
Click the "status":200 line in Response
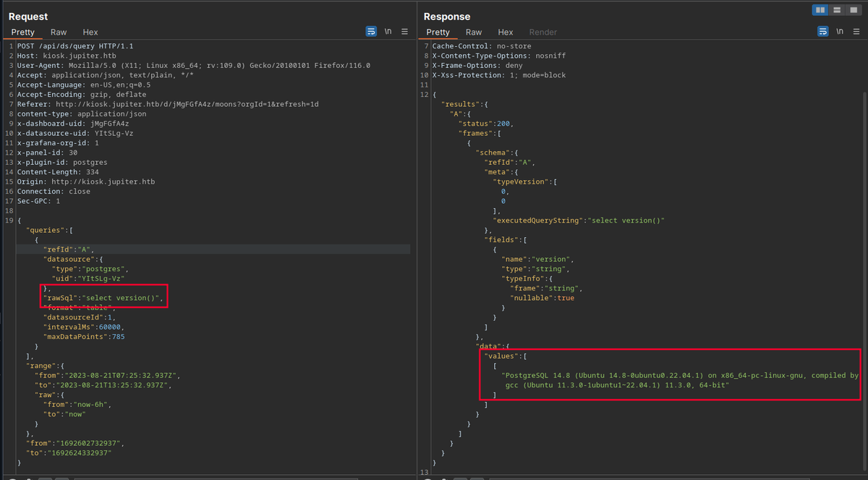487,124
